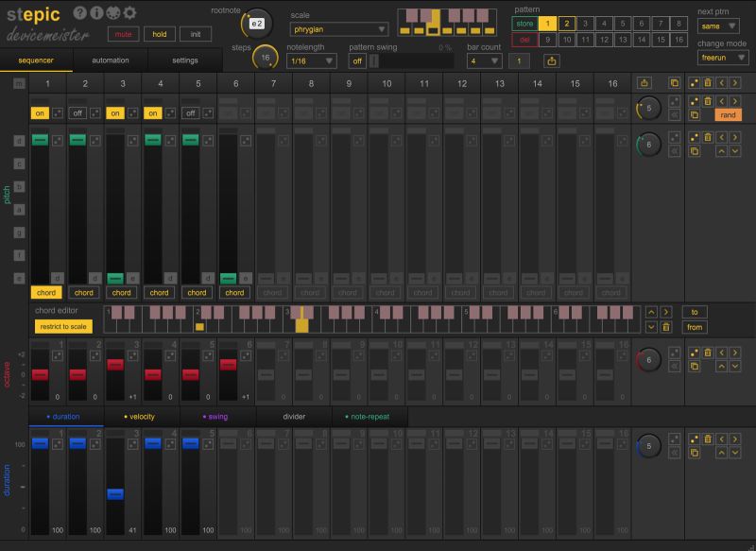756x551 pixels.
Task: Switch to the automation tab
Action: click(111, 60)
